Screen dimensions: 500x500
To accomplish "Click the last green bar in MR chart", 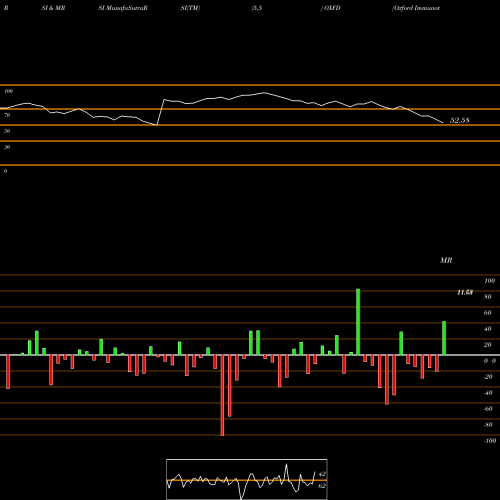I will [444, 338].
